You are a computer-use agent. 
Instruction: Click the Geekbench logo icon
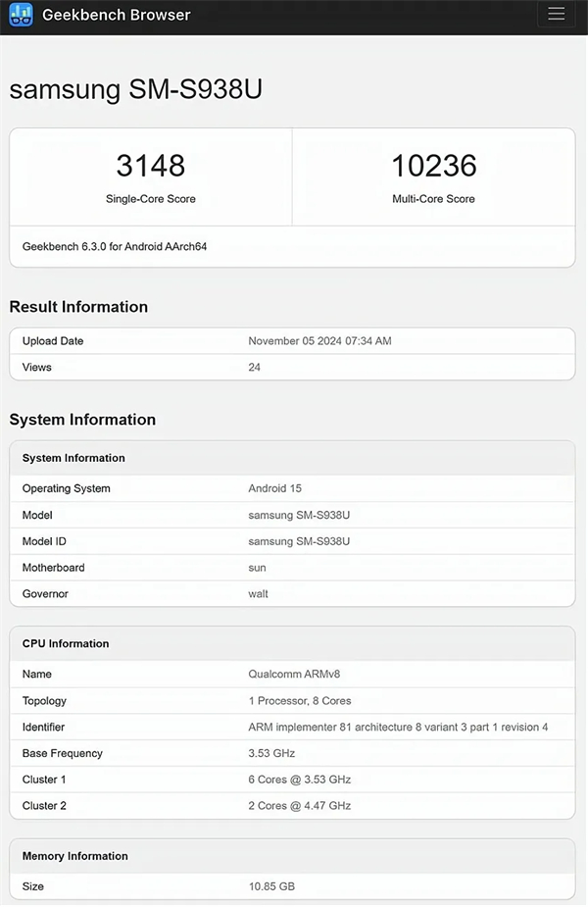point(21,15)
